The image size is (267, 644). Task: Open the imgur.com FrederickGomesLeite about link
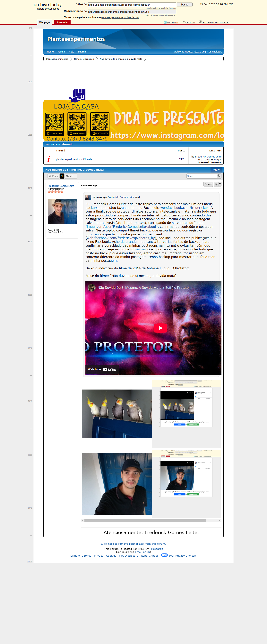pyautogui.click(x=121, y=227)
